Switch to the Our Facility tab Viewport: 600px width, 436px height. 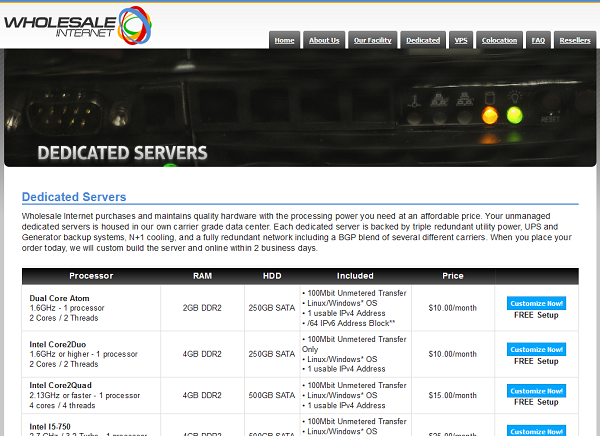coord(373,40)
